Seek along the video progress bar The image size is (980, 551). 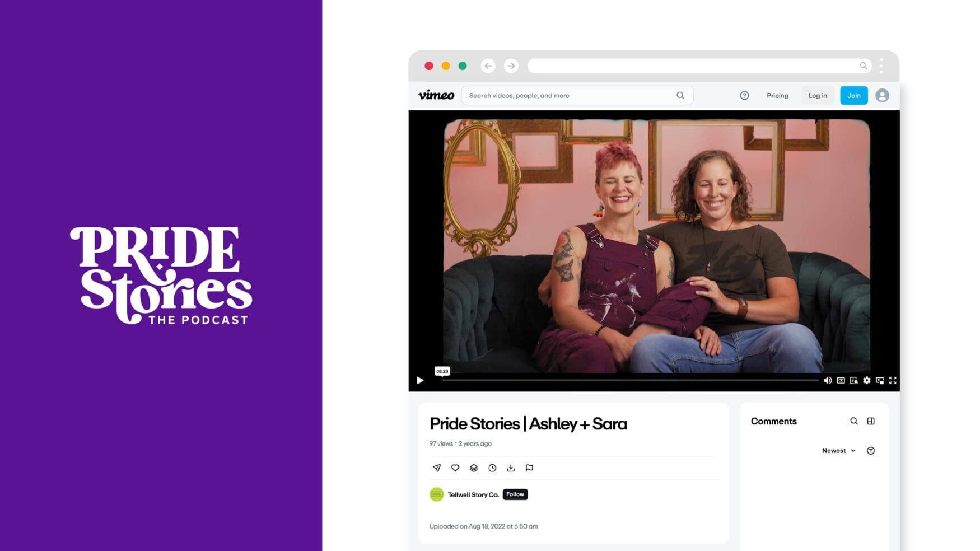630,380
